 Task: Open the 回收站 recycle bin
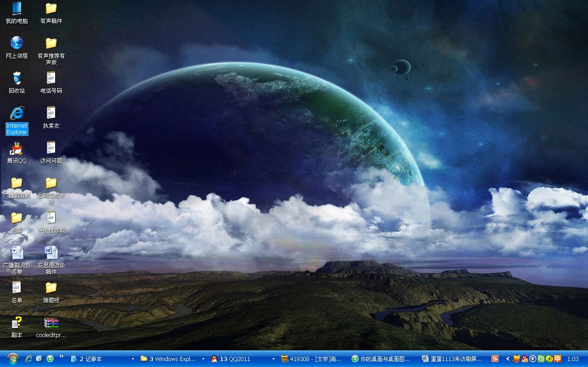[x=17, y=82]
